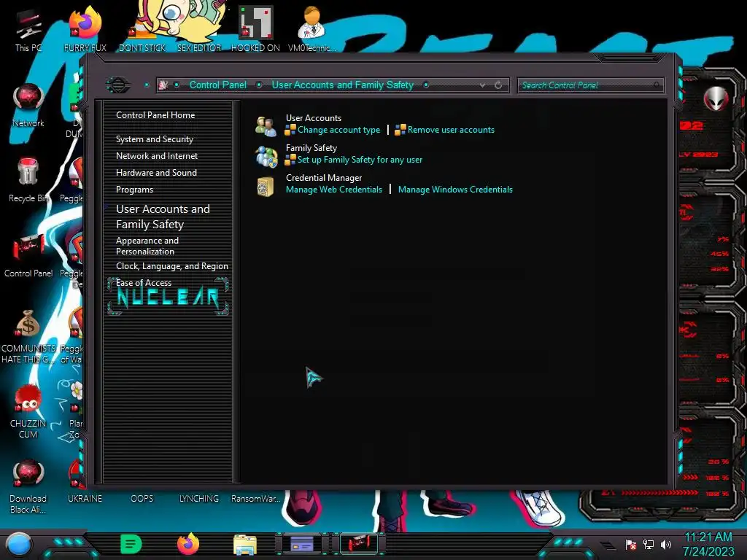Select the Control Panel desktop icon
Image resolution: width=747 pixels, height=560 pixels.
(28, 255)
